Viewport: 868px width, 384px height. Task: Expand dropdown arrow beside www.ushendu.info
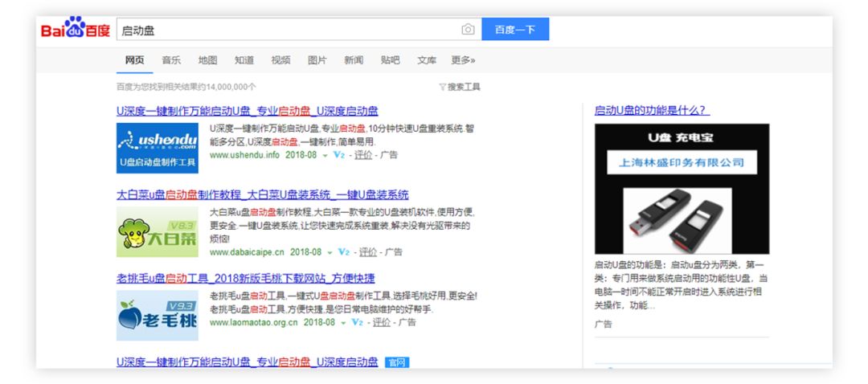pyautogui.click(x=325, y=156)
